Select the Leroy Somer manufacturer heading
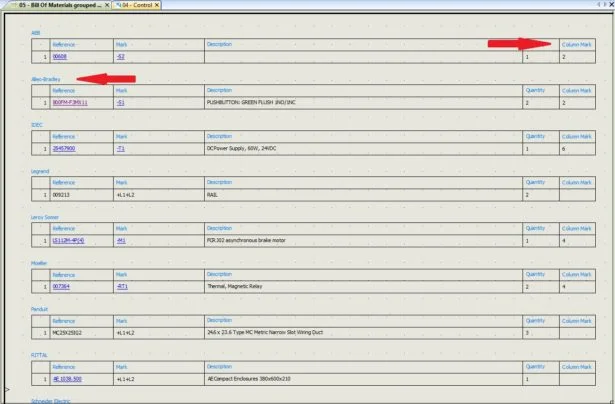The height and width of the screenshot is (404, 615). click(45, 217)
